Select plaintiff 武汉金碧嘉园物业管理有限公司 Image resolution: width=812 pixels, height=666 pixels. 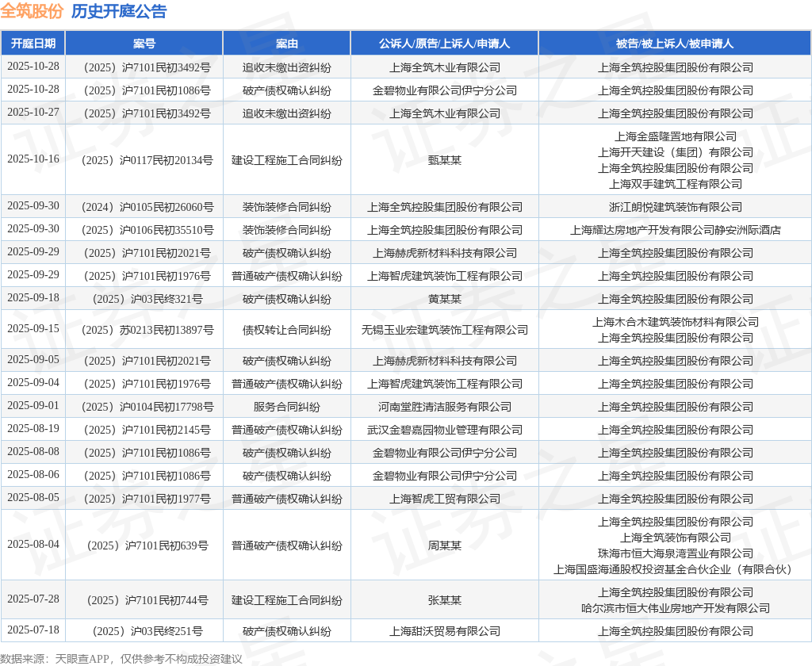coord(445,430)
